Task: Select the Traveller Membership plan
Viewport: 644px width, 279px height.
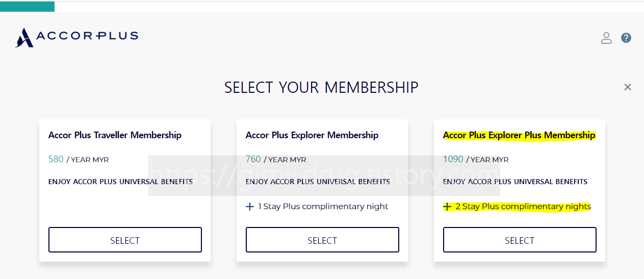Action: [125, 240]
